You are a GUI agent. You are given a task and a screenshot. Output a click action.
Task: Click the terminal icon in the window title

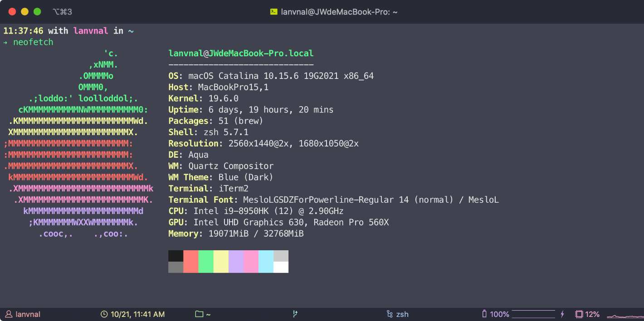pyautogui.click(x=273, y=12)
